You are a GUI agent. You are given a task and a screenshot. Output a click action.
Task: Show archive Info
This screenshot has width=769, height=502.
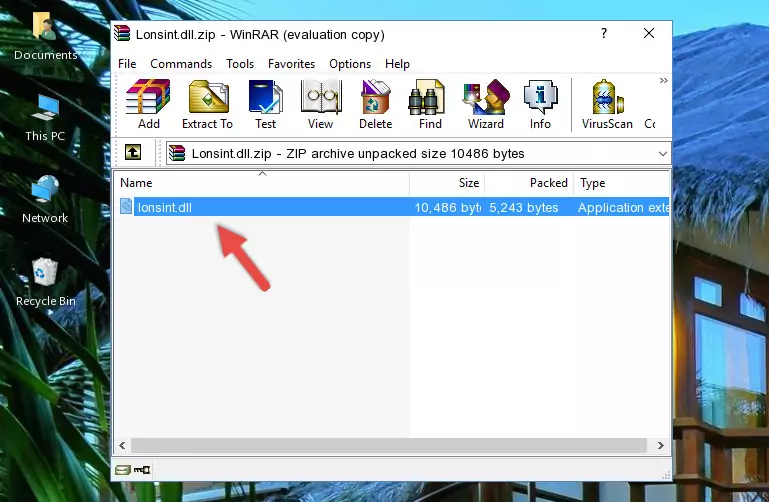coord(540,104)
